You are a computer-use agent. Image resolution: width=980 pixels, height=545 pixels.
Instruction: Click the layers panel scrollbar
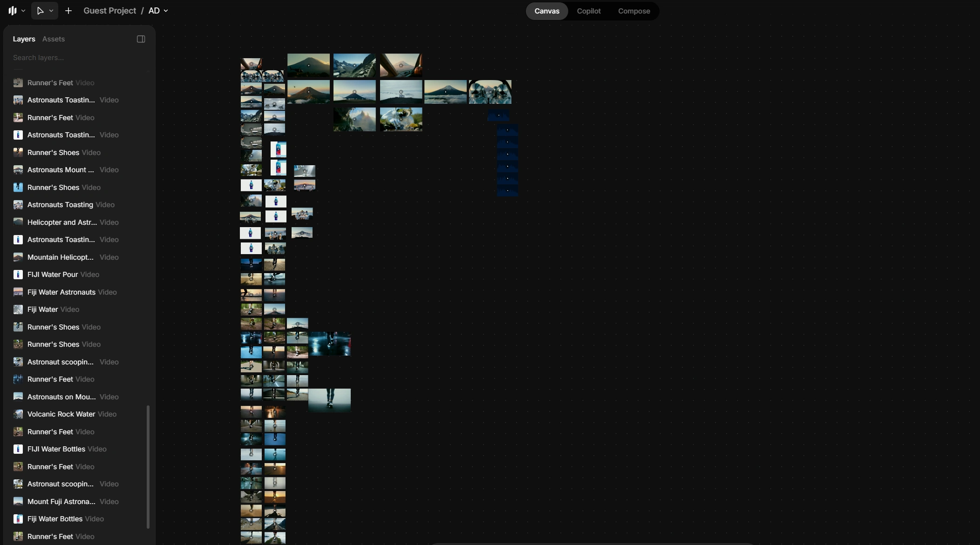[x=148, y=466]
